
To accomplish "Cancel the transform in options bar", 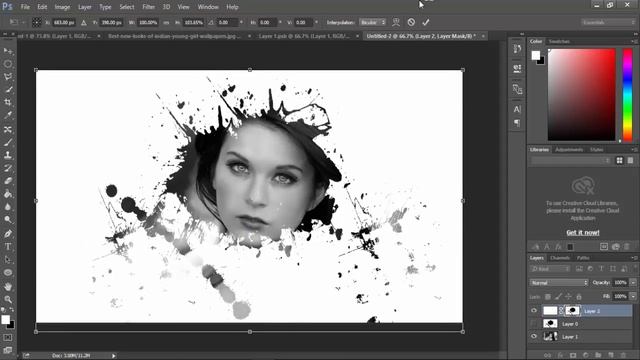I will point(411,22).
